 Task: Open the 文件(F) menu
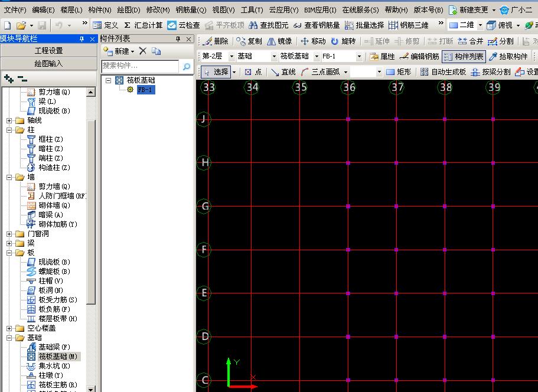15,10
